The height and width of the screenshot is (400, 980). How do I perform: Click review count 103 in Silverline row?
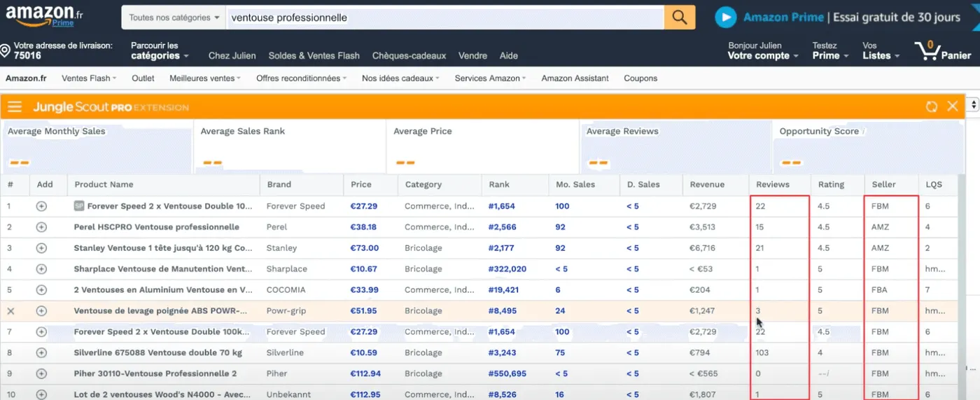pyautogui.click(x=762, y=353)
